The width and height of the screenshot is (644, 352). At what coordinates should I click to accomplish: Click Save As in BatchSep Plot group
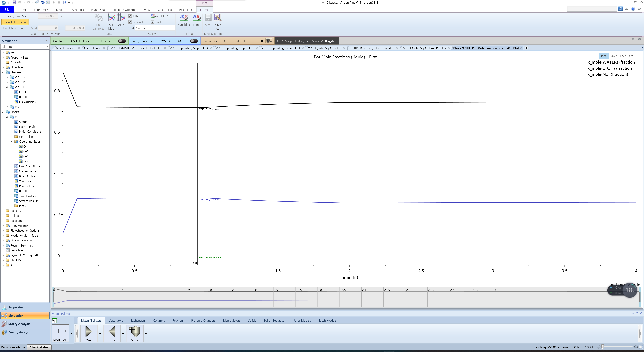point(218,22)
